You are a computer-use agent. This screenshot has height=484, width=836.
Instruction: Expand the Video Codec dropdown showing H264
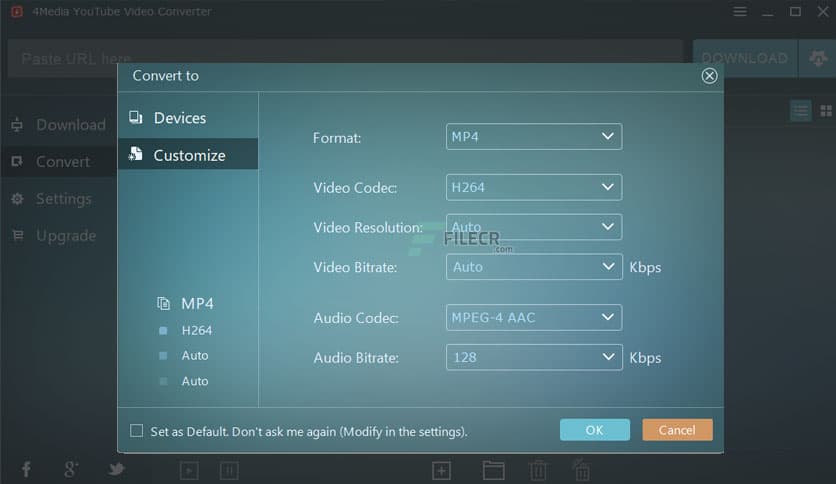[x=534, y=187]
